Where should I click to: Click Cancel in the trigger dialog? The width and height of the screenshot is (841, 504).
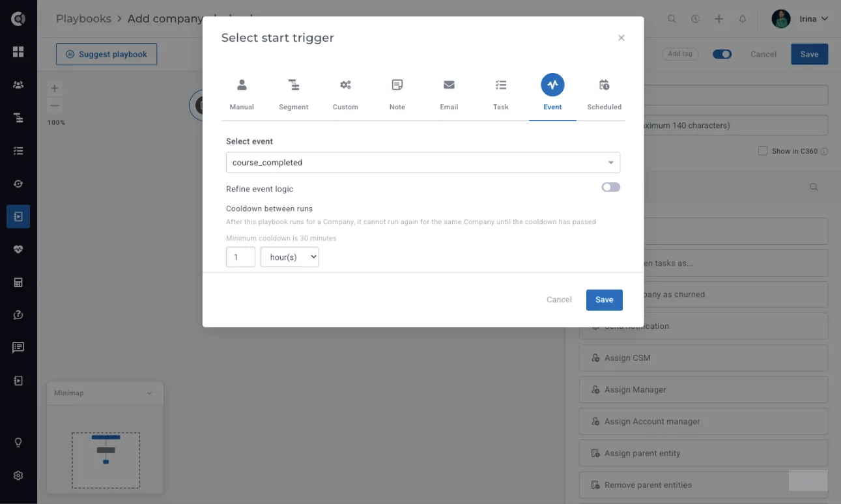(x=559, y=300)
